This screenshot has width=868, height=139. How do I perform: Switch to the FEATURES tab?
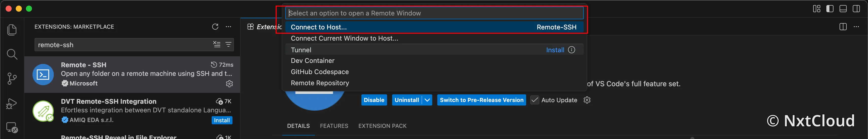[x=334, y=126]
